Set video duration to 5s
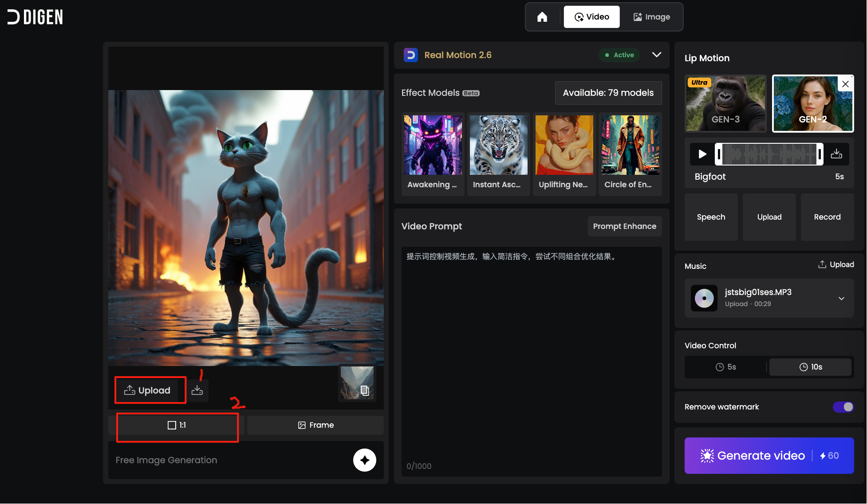The height and width of the screenshot is (504, 867). (x=726, y=367)
